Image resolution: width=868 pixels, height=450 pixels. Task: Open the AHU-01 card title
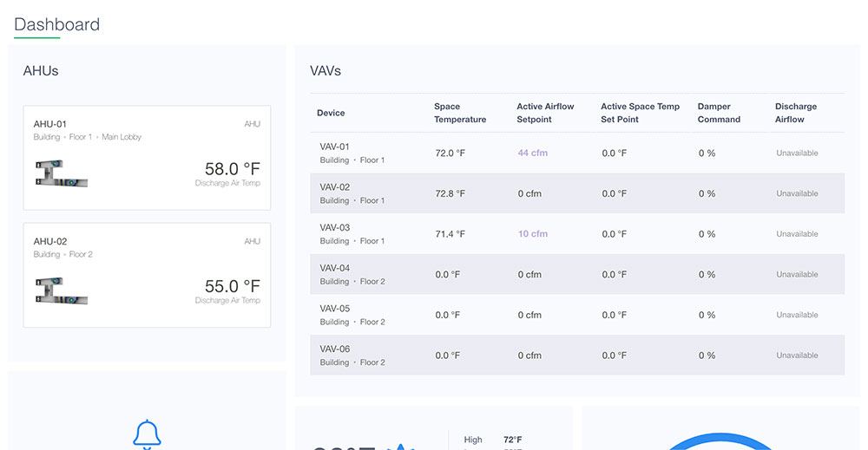49,124
